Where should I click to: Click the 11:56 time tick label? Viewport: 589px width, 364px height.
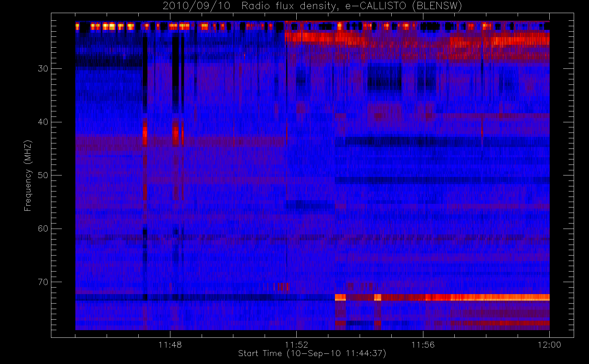[x=423, y=345]
